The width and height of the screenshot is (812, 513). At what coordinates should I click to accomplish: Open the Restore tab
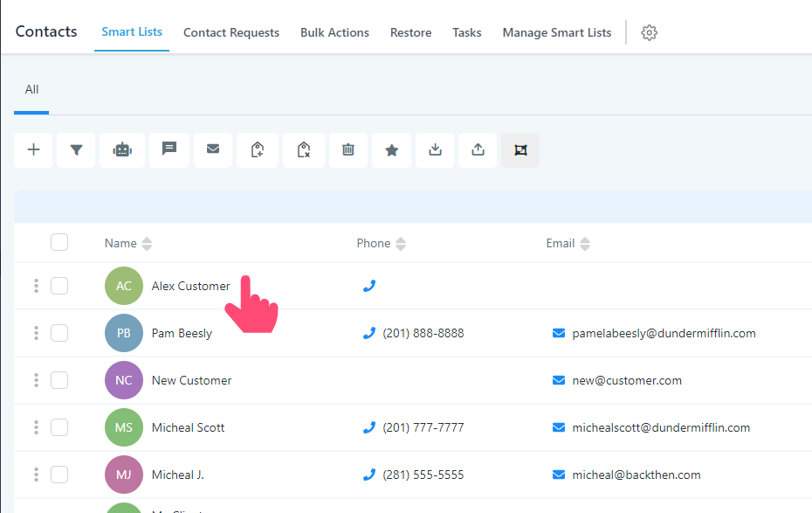coord(410,32)
